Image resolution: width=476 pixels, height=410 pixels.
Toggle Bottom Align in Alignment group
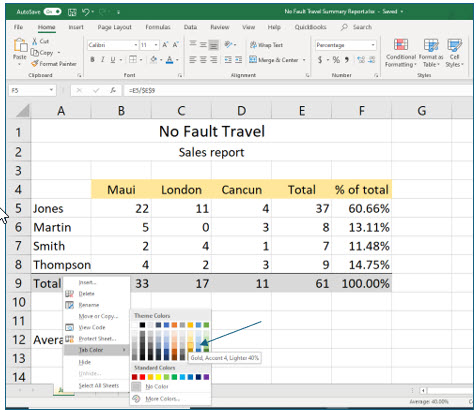click(x=214, y=45)
